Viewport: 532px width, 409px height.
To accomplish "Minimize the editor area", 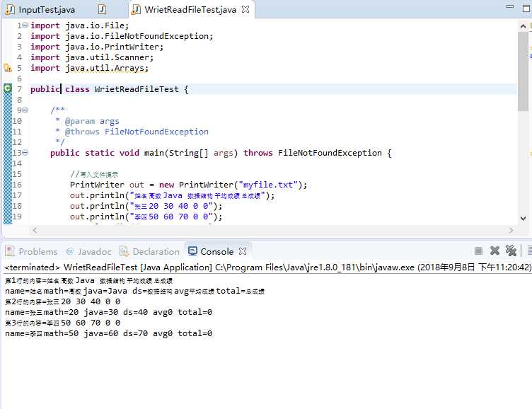I will coord(509,6).
